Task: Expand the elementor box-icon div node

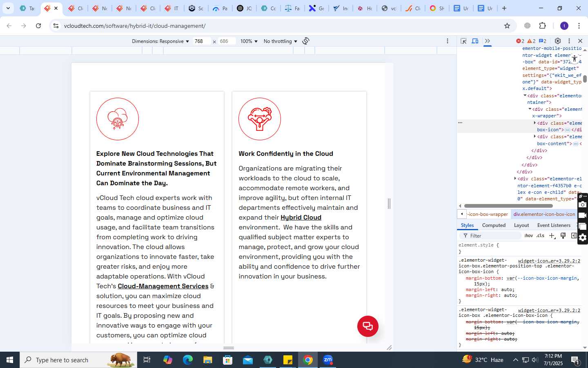Action: coord(535,123)
